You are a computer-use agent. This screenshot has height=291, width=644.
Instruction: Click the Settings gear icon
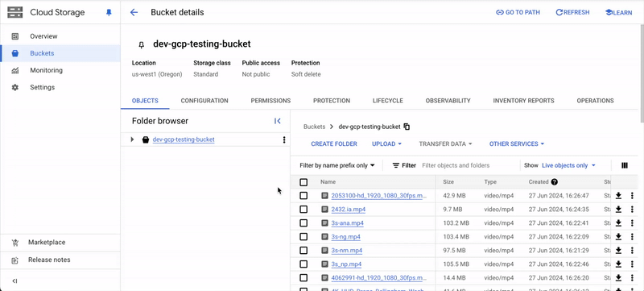[15, 88]
